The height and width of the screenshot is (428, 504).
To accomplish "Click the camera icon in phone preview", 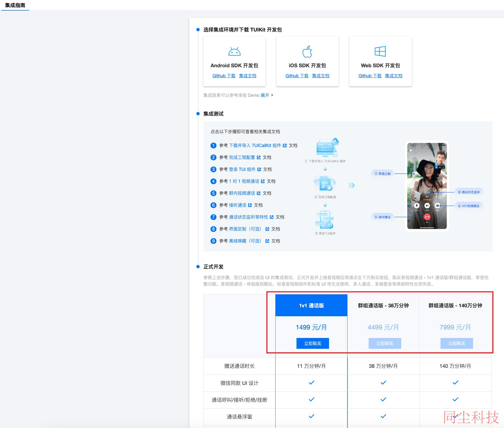I will pyautogui.click(x=437, y=206).
